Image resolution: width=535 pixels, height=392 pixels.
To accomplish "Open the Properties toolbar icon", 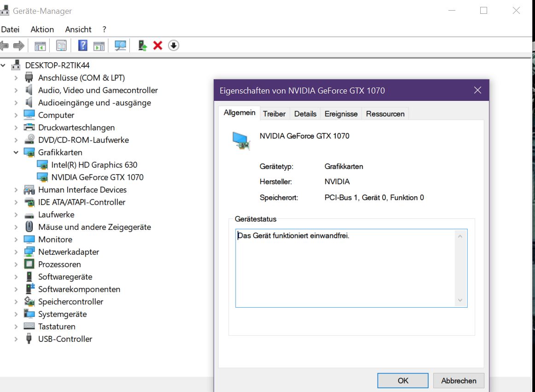I will point(61,46).
